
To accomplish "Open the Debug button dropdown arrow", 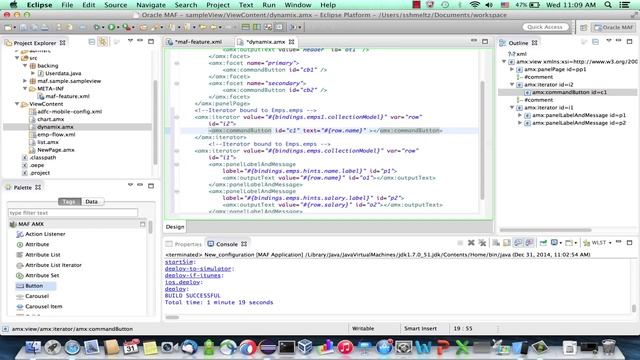I will 103,27.
